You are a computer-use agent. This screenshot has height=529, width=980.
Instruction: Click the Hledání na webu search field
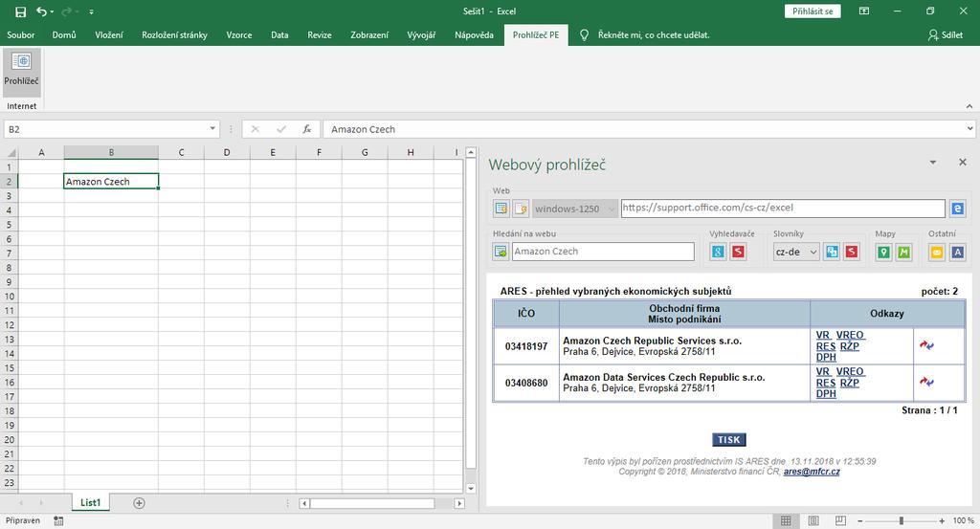(603, 252)
